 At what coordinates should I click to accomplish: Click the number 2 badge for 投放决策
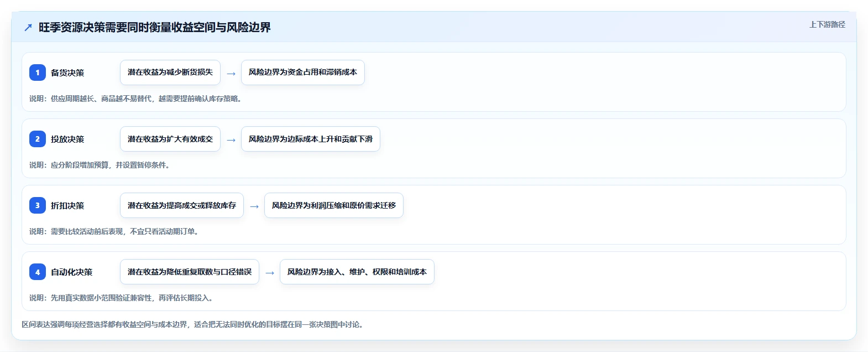click(x=38, y=139)
